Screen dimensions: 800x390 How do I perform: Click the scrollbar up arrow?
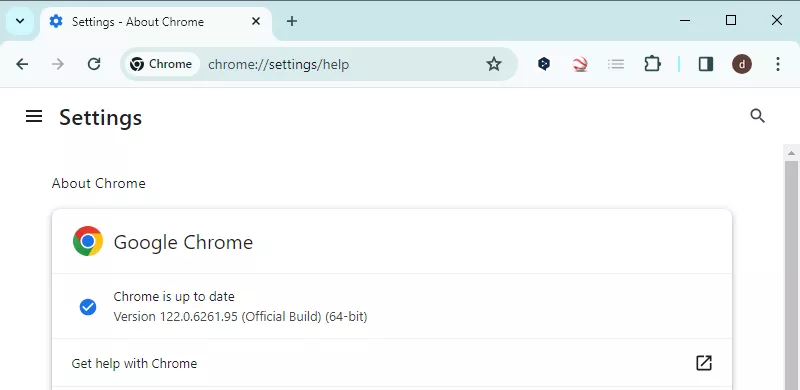791,153
